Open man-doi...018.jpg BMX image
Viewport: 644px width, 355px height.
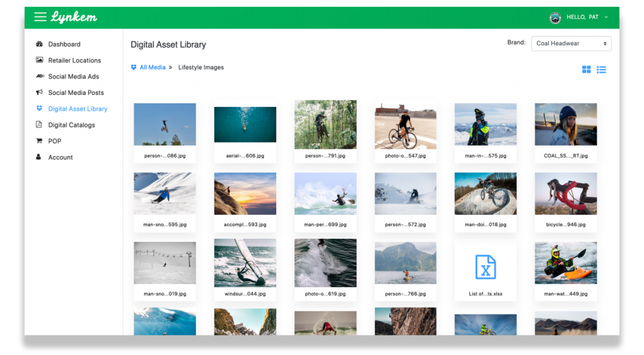tap(486, 194)
